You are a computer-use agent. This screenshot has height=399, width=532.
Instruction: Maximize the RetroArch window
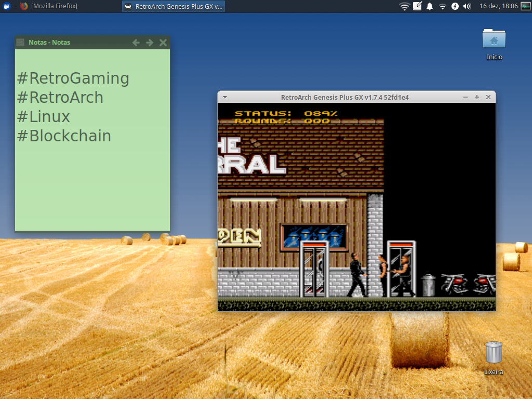click(x=477, y=97)
